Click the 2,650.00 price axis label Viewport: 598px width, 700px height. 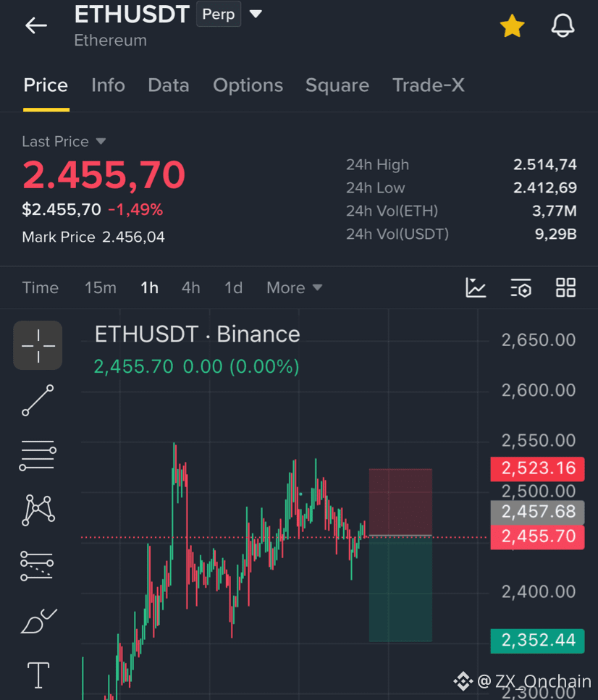539,341
